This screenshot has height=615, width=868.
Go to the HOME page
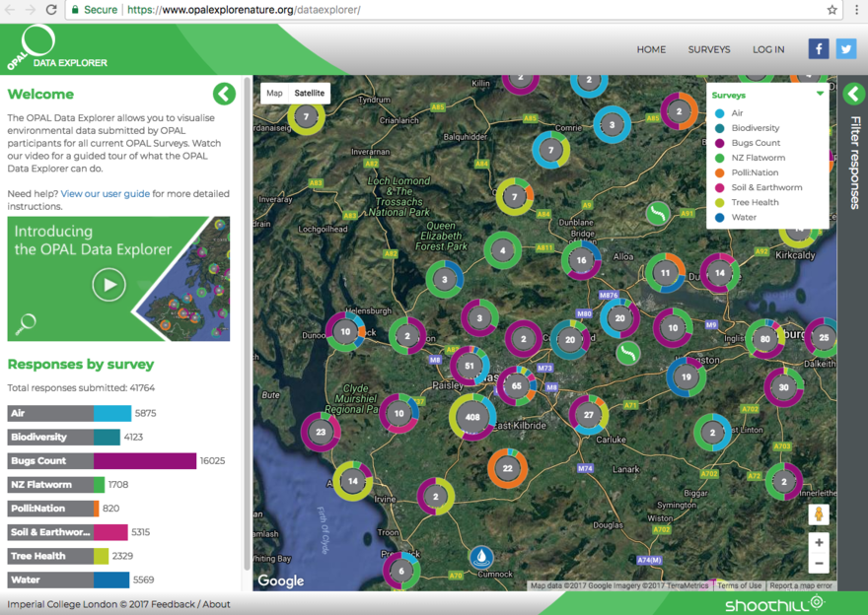click(x=651, y=49)
